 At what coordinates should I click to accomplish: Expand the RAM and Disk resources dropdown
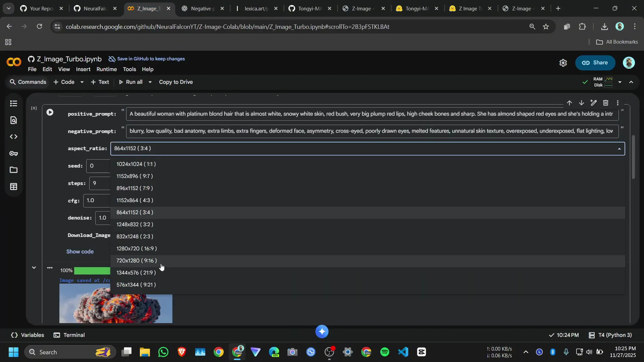click(x=620, y=82)
